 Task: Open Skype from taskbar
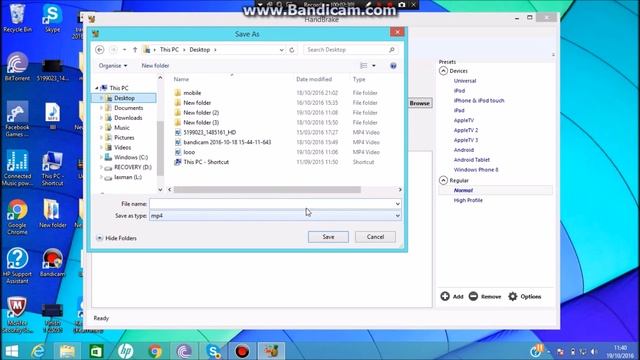(x=213, y=351)
